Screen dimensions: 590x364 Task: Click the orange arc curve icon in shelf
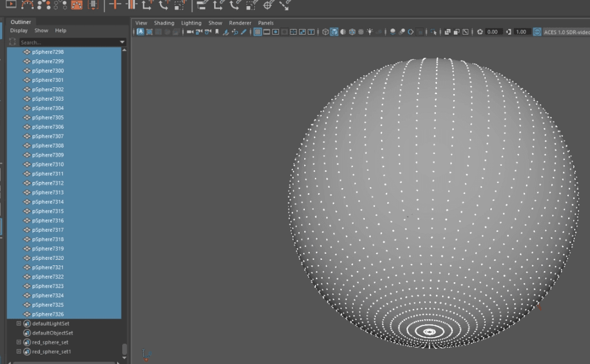(x=27, y=5)
